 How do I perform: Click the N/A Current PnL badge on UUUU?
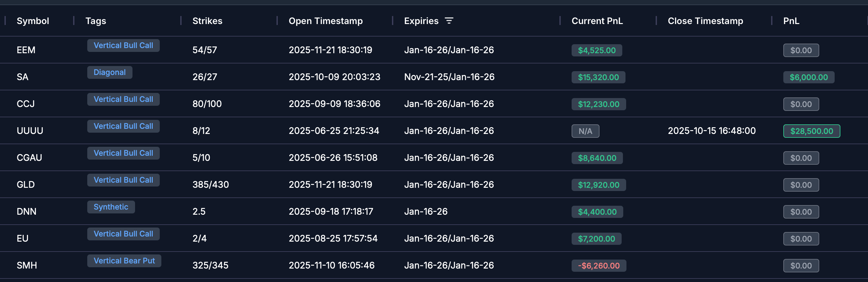click(585, 131)
